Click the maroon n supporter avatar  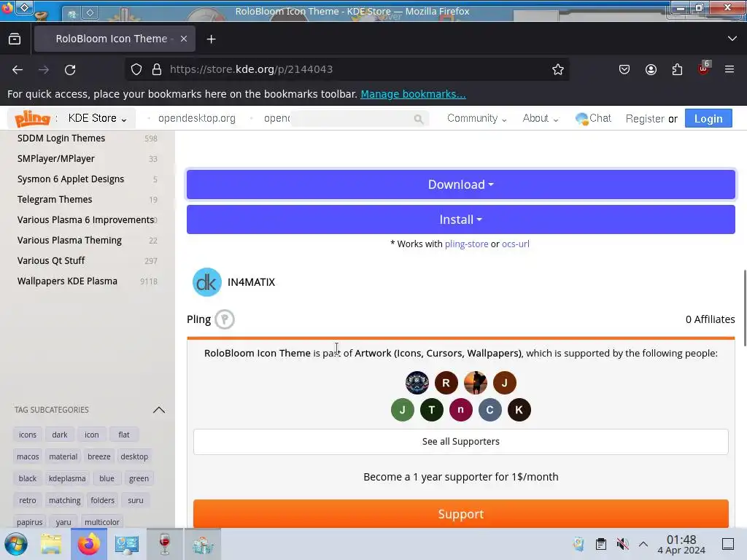[461, 410]
